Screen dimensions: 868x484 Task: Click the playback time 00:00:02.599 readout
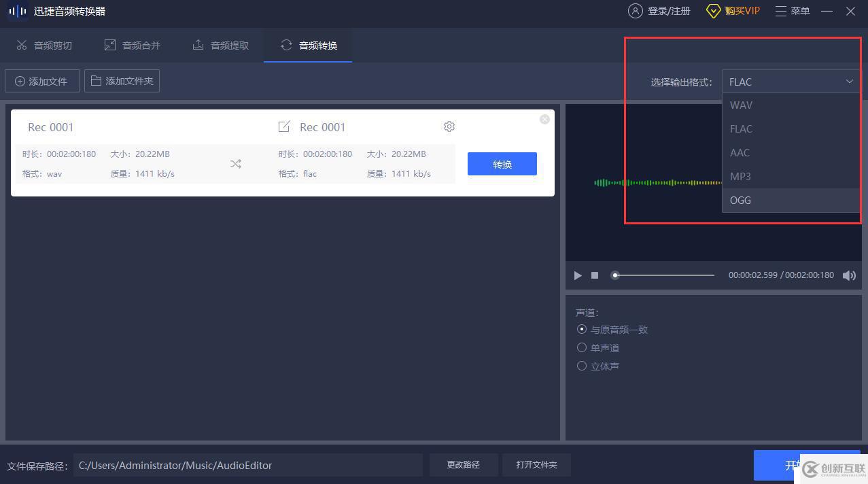pyautogui.click(x=753, y=275)
